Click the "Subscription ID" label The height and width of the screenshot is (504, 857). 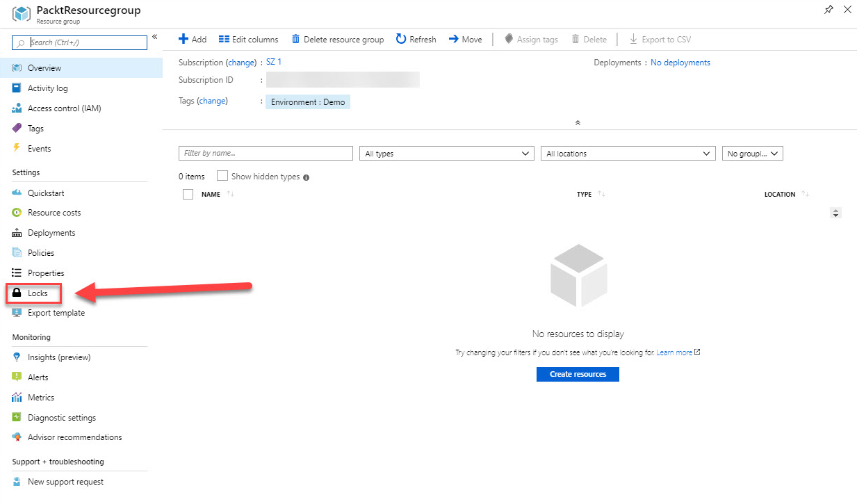[206, 80]
